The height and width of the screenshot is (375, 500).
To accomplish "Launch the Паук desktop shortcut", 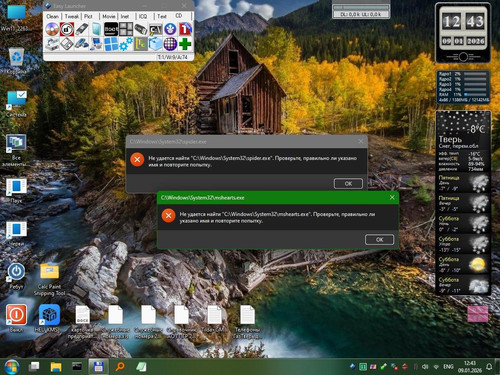I will [x=16, y=191].
